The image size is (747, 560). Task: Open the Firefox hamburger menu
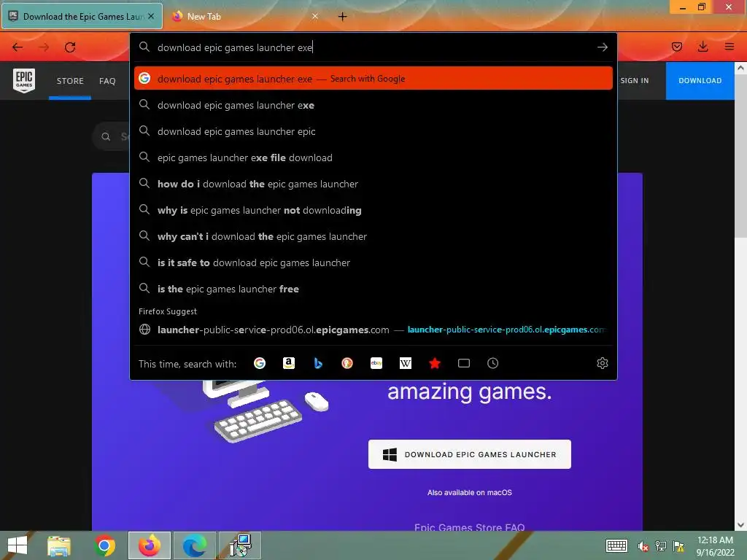(x=729, y=47)
